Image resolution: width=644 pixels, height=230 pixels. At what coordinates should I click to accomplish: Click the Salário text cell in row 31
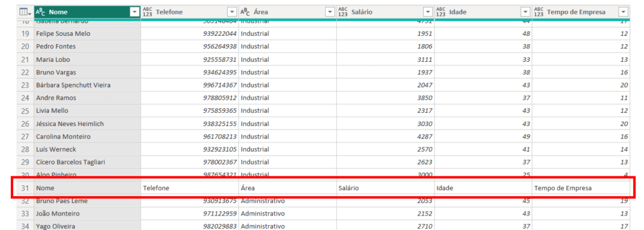point(386,188)
